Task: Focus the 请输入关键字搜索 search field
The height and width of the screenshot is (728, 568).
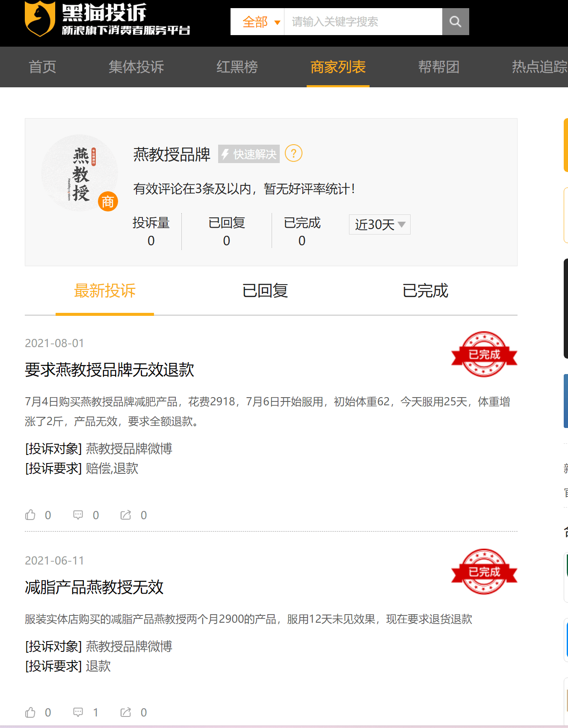Action: coord(363,21)
